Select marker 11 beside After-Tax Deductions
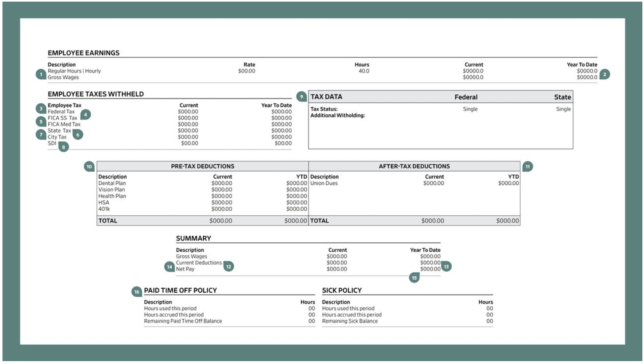Image resolution: width=644 pixels, height=364 pixels. [528, 166]
